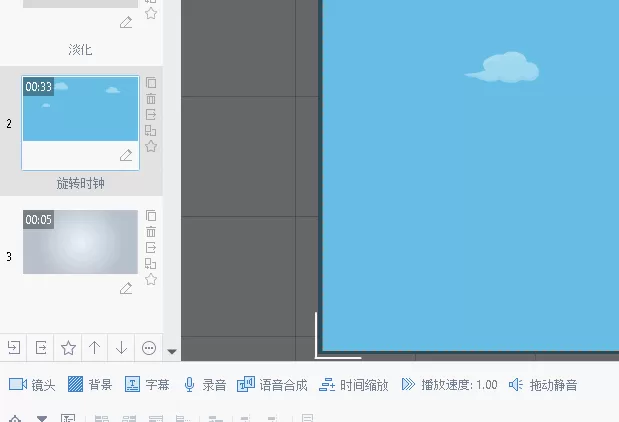Screen dimensions: 619x422
Task: Favorite scene 3 with its star icon
Action: (151, 279)
